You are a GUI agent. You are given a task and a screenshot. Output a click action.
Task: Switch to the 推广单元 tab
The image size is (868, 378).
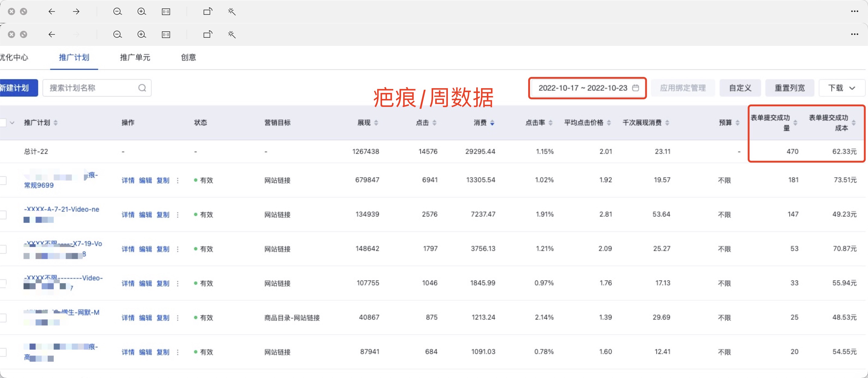coord(135,57)
